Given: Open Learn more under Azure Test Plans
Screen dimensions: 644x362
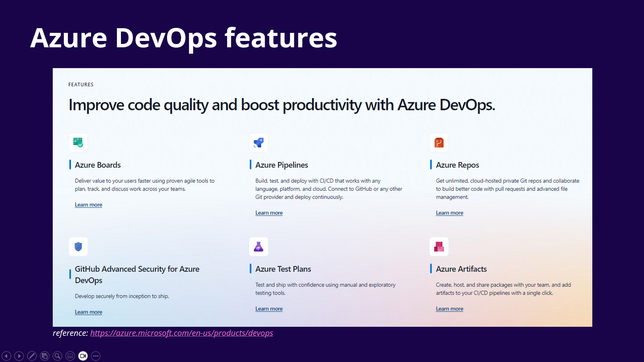Looking at the screenshot, I should click(269, 309).
